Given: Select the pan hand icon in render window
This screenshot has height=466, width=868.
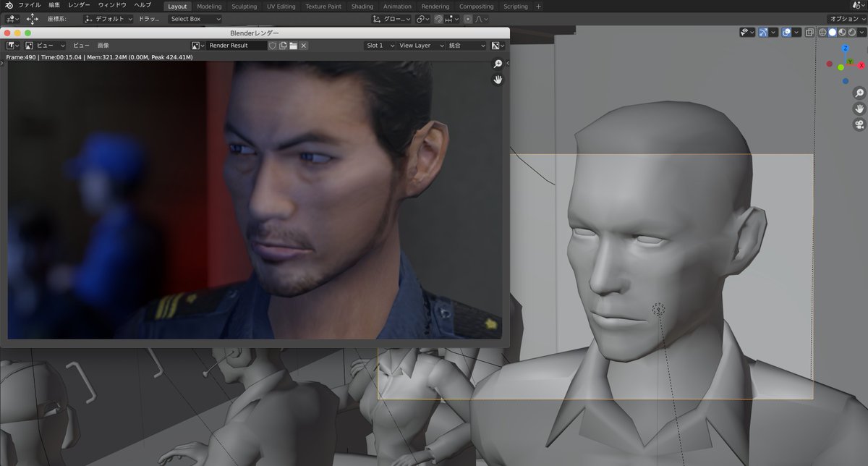Looking at the screenshot, I should 498,80.
